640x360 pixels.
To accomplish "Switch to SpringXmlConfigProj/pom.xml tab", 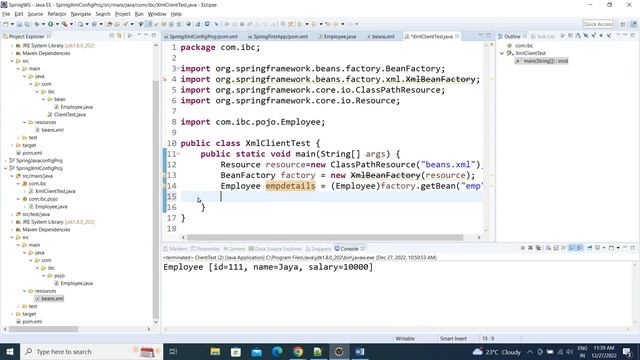I will [x=201, y=36].
